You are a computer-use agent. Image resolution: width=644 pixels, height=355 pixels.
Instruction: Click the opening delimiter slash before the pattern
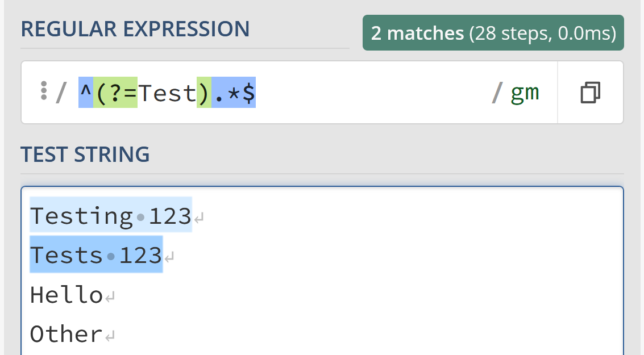tap(63, 92)
